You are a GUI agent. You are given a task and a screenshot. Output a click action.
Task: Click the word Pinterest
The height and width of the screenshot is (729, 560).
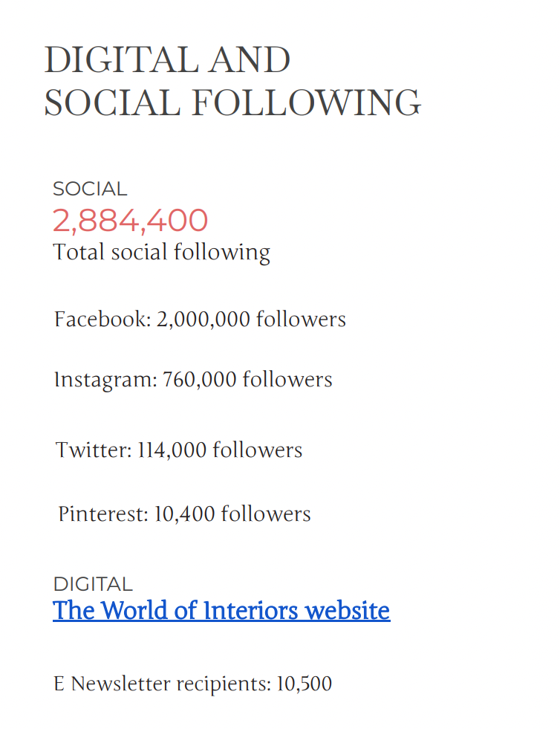coord(103,514)
